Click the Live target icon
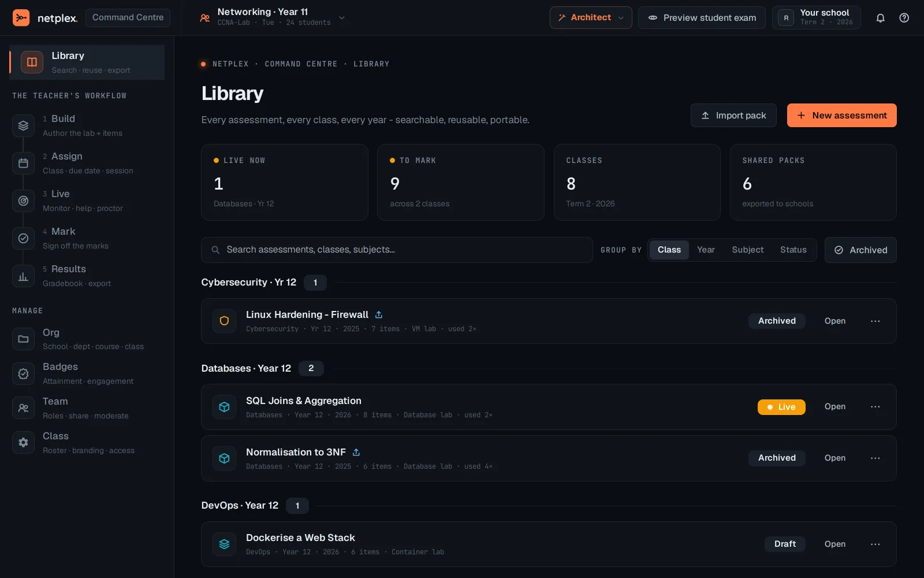The image size is (924, 578). tap(23, 201)
